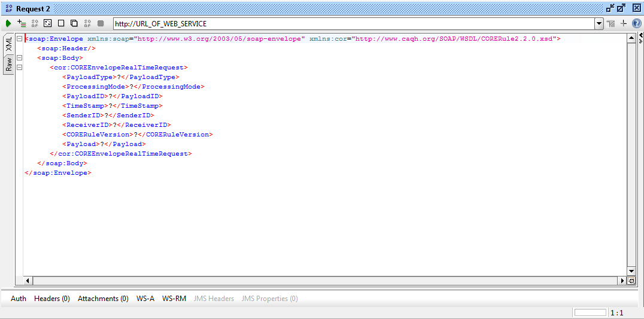
Task: Click the gray cancel request stop icon
Action: click(101, 24)
